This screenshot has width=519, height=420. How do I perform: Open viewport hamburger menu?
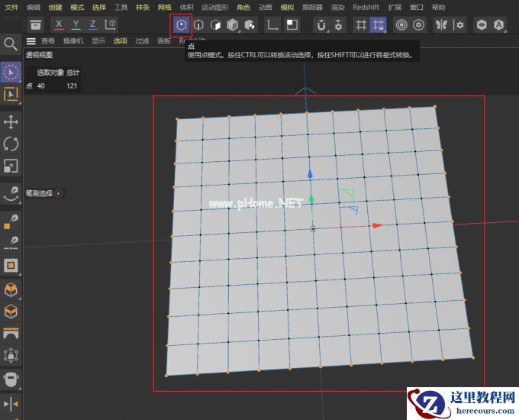tap(31, 41)
